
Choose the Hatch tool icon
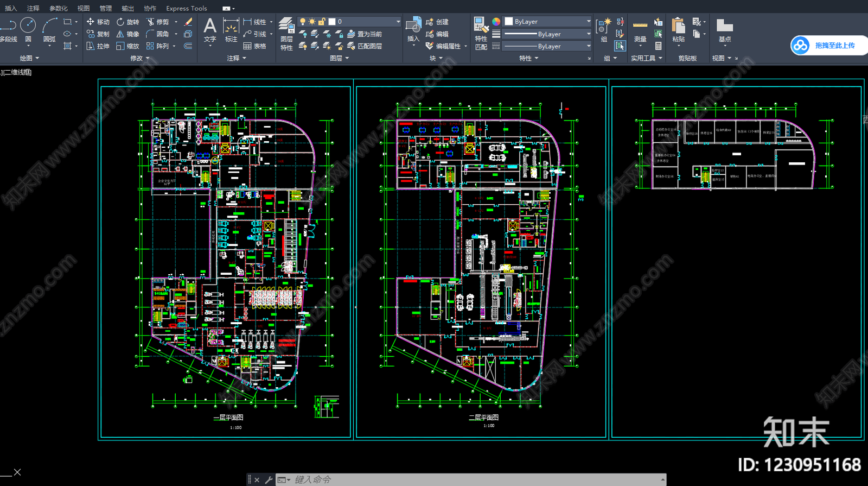(x=67, y=46)
